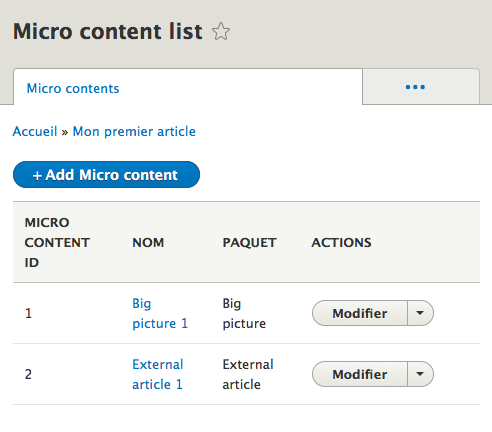Open the three-dots overflow tab

(x=421, y=87)
